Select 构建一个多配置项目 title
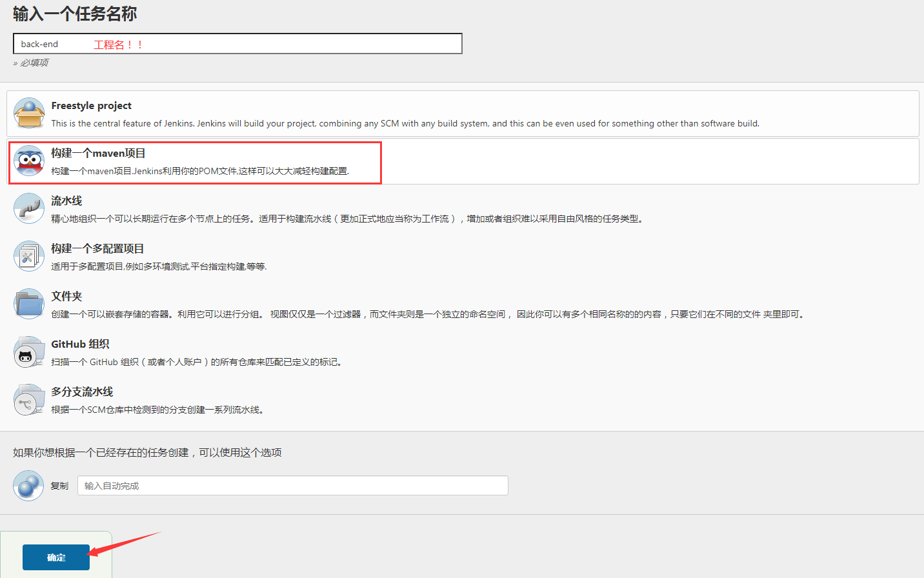Screen dimensions: 924x578 click(x=97, y=249)
